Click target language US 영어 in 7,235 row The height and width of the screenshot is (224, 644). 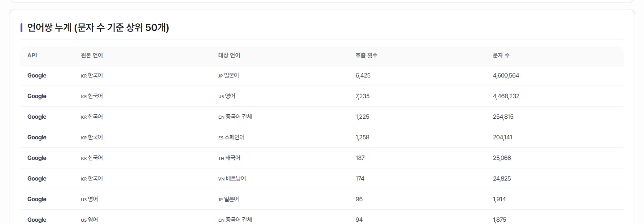[x=227, y=96]
